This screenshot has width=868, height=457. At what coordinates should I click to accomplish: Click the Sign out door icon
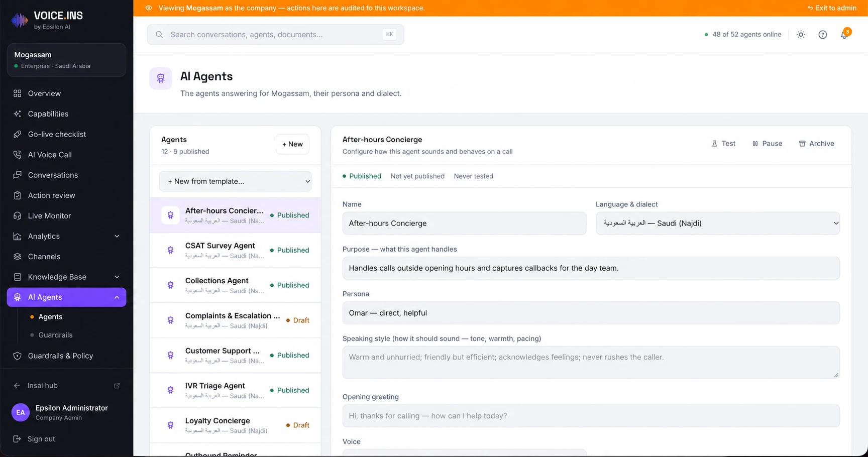17,439
